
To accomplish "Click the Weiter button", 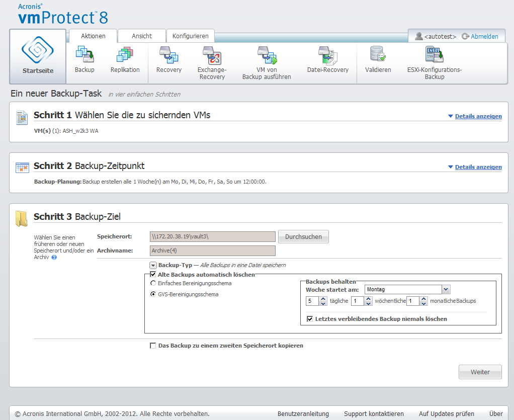I will (480, 372).
